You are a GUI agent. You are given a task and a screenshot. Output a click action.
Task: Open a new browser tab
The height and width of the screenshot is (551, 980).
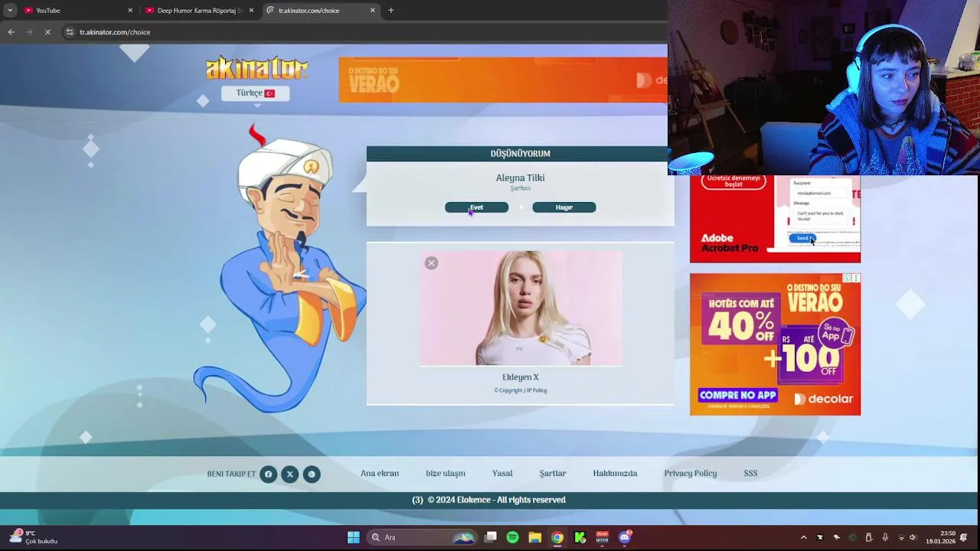(390, 11)
